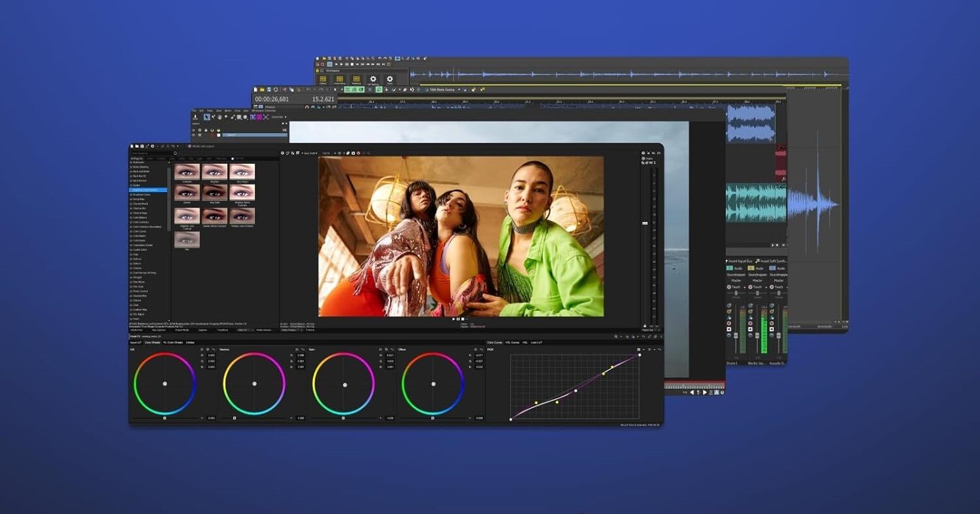The image size is (980, 514).
Task: Click the Open project icon in the VEGAS toolbar
Action: pyautogui.click(x=137, y=147)
